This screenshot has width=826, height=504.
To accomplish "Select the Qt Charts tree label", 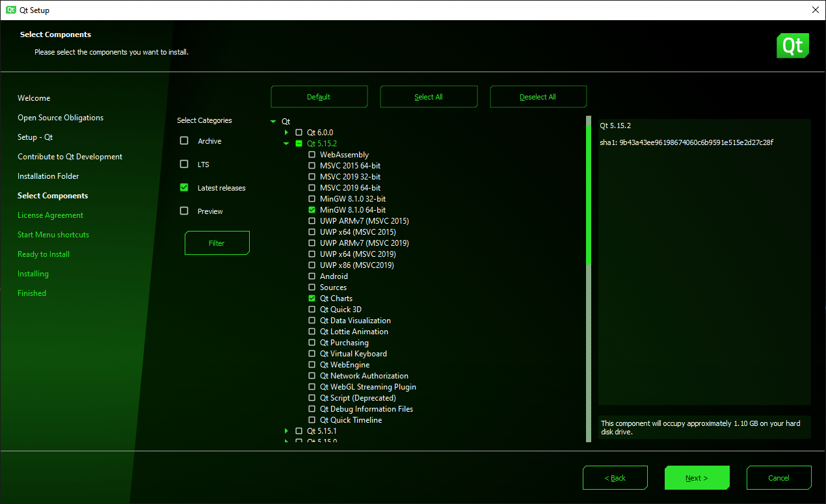I will pyautogui.click(x=336, y=298).
